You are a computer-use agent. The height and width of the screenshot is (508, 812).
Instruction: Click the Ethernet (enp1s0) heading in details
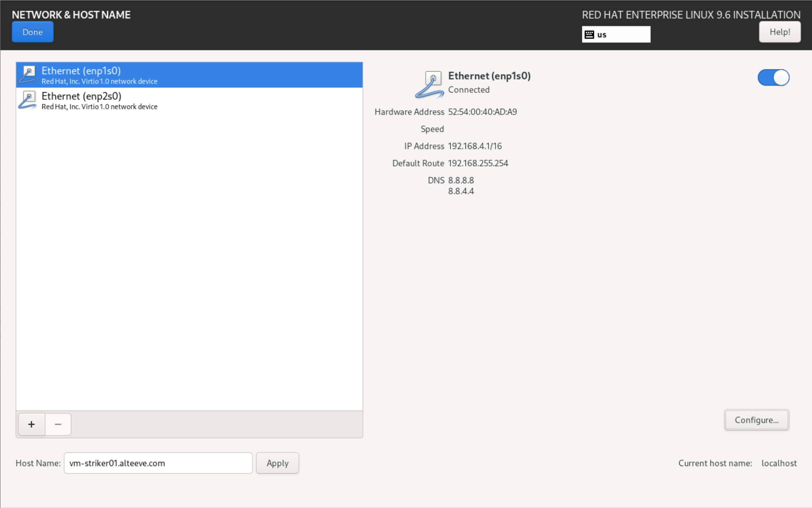click(489, 76)
